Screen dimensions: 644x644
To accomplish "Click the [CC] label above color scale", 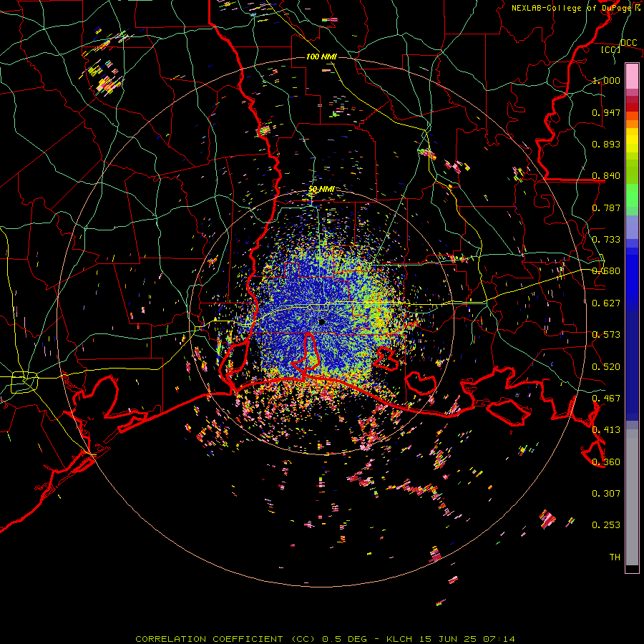I will click(610, 49).
